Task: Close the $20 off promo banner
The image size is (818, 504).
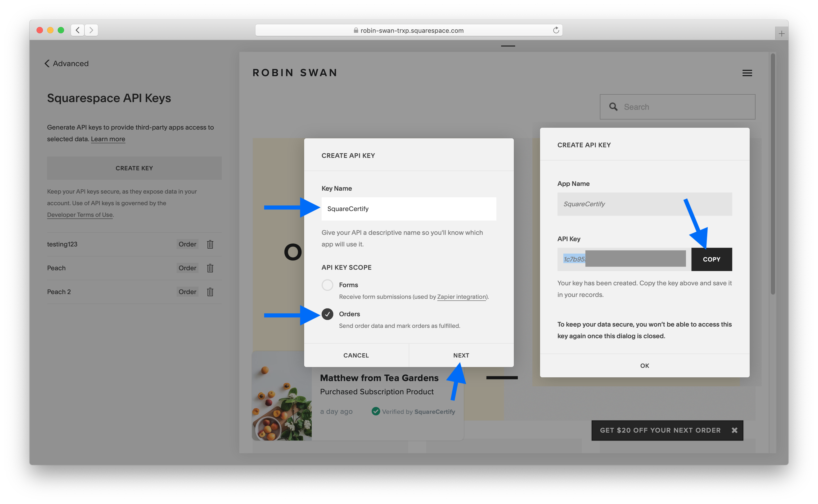Action: pyautogui.click(x=734, y=430)
